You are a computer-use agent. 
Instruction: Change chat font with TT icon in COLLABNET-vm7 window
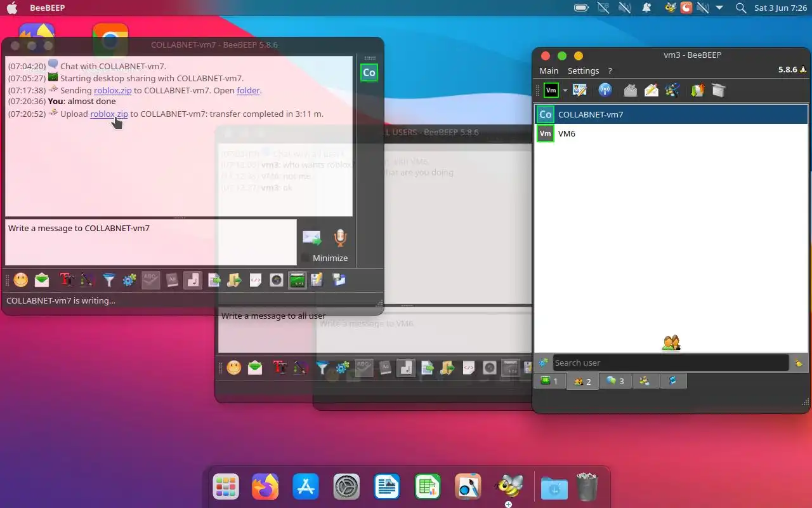tap(67, 279)
